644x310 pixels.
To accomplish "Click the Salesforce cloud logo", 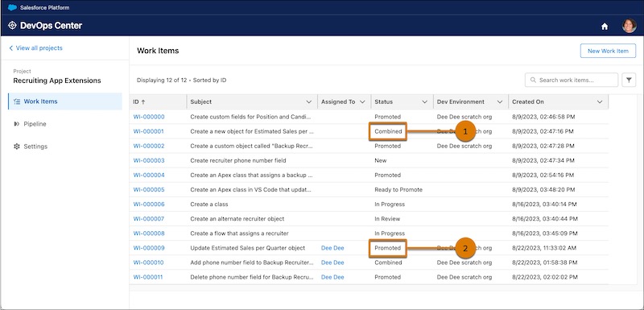I will point(12,7).
